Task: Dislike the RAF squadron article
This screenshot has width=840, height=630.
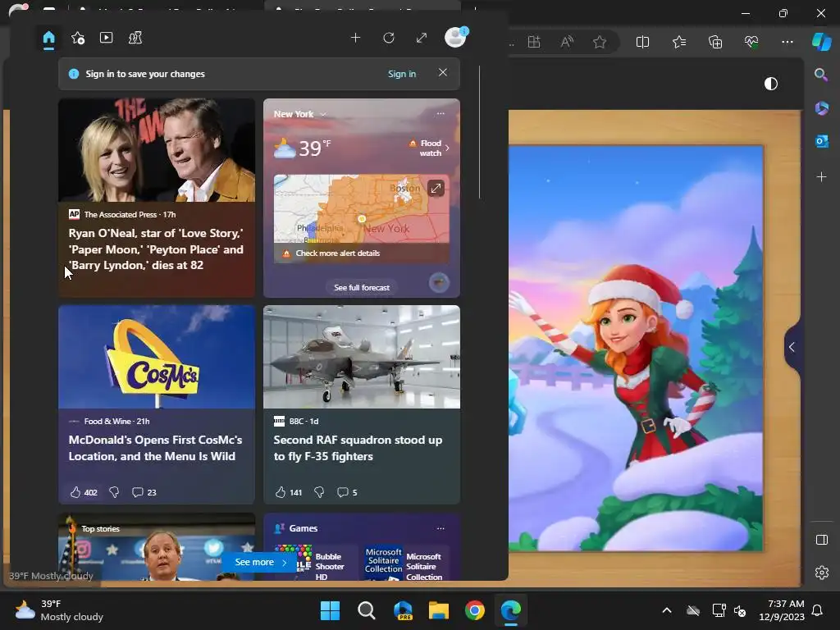Action: (319, 492)
